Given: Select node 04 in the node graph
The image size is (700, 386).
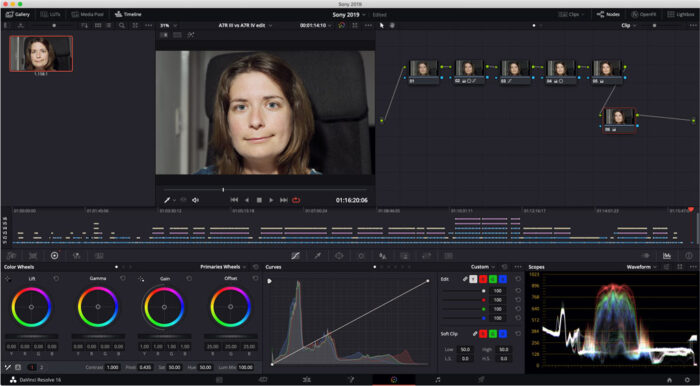Looking at the screenshot, I should click(x=561, y=71).
